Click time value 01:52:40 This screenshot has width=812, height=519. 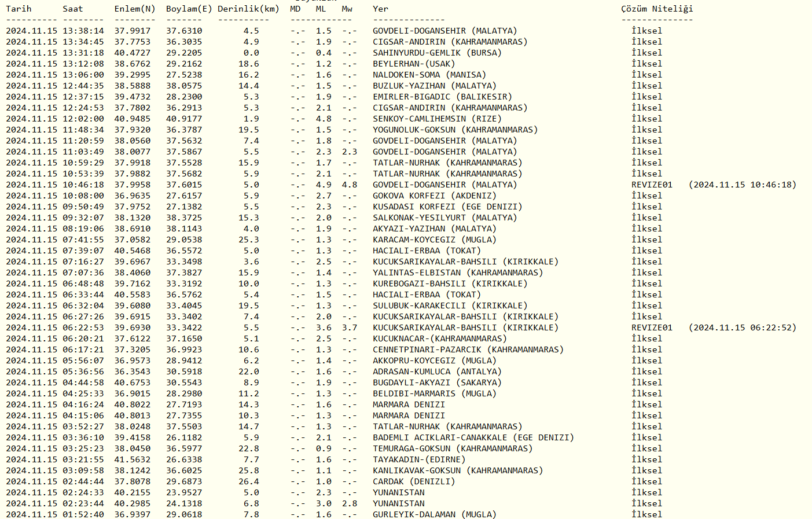(x=83, y=514)
